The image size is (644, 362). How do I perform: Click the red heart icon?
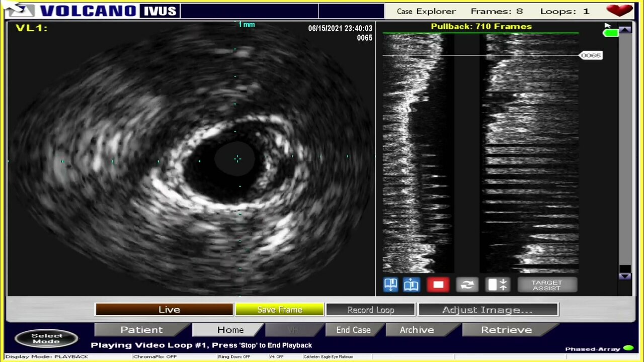click(619, 11)
